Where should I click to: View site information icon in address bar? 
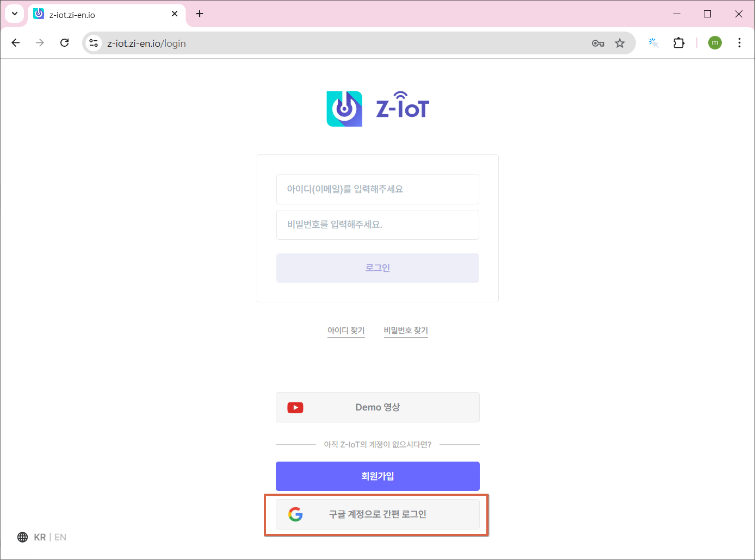coord(94,43)
